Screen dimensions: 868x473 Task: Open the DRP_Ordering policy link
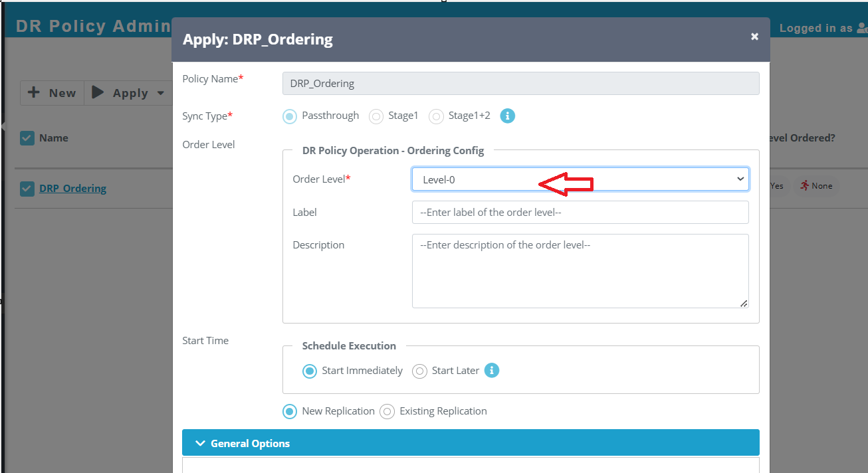tap(72, 189)
